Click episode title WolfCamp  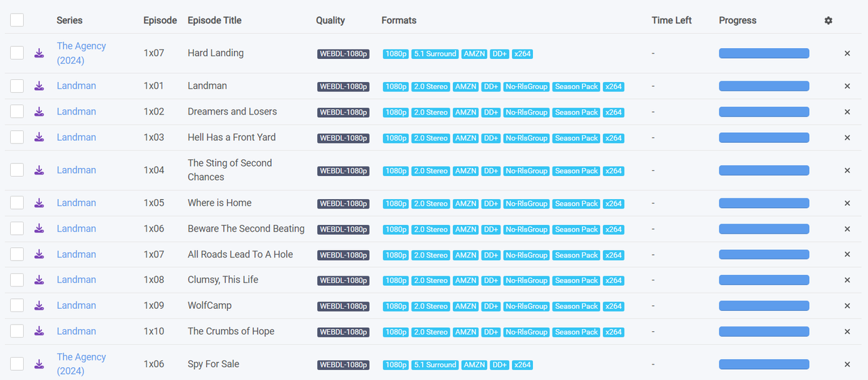[x=210, y=305]
